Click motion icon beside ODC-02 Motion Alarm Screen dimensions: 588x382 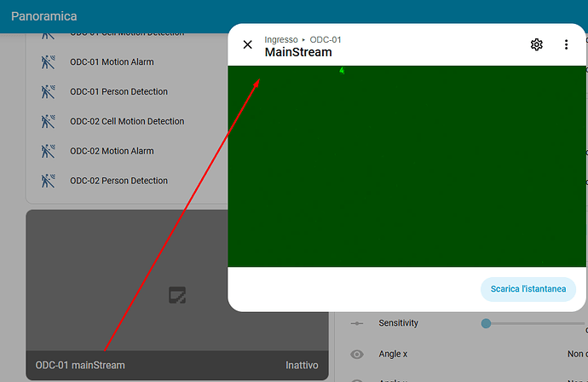pyautogui.click(x=48, y=151)
